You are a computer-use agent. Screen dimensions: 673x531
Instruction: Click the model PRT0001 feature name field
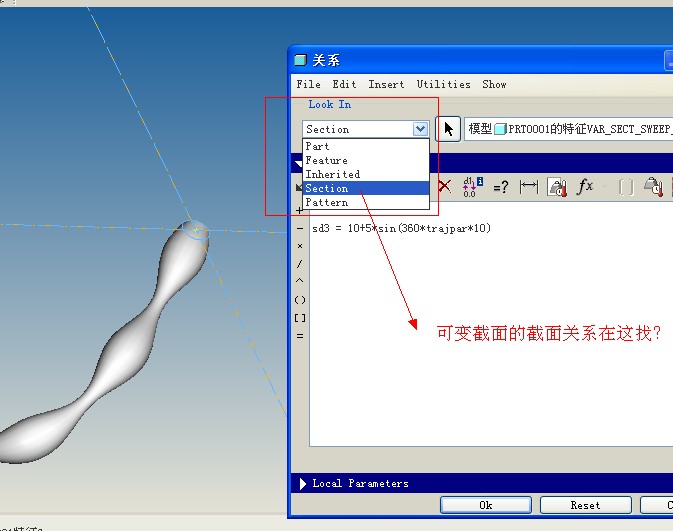click(x=568, y=129)
